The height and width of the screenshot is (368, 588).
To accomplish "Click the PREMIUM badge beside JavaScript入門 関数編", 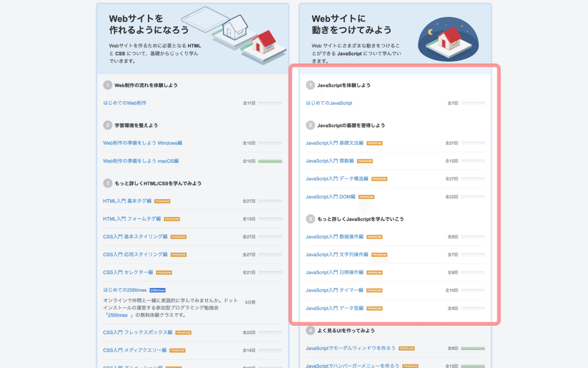I will pyautogui.click(x=365, y=161).
